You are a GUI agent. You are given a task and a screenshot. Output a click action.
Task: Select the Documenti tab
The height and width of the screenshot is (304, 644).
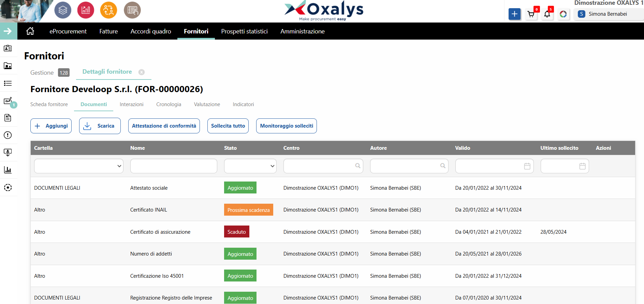click(x=94, y=104)
